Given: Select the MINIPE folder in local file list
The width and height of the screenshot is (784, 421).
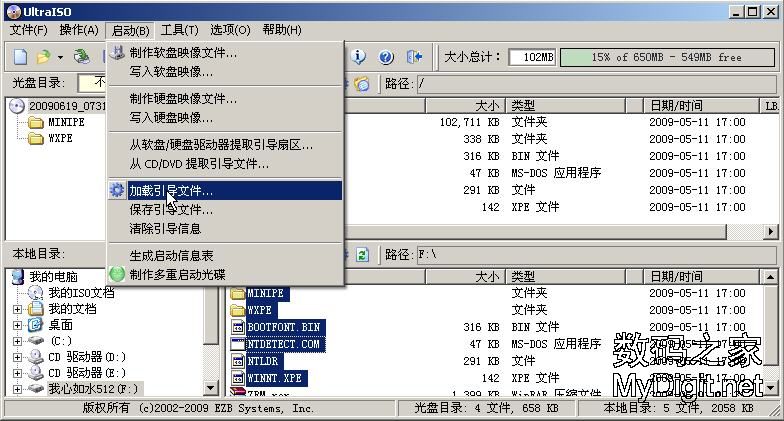Looking at the screenshot, I should point(265,293).
